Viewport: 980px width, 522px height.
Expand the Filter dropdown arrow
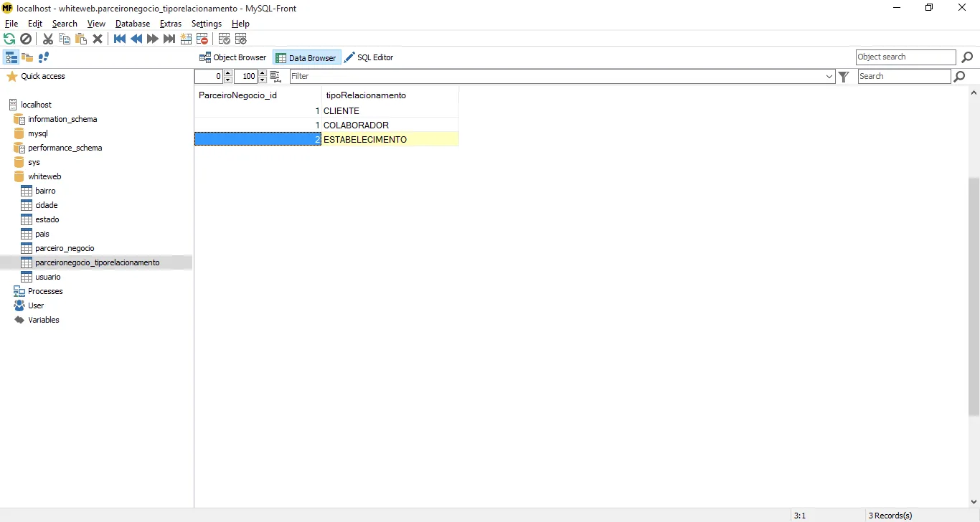[829, 76]
